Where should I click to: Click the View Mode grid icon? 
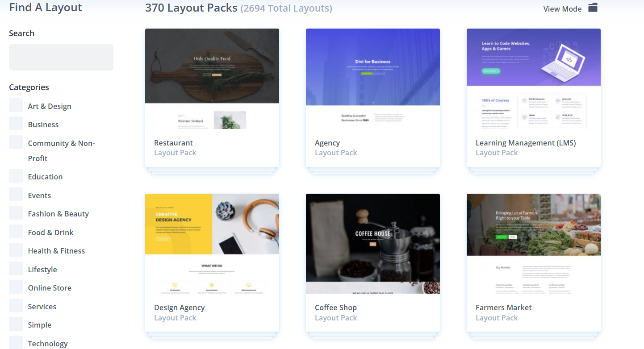tap(593, 8)
